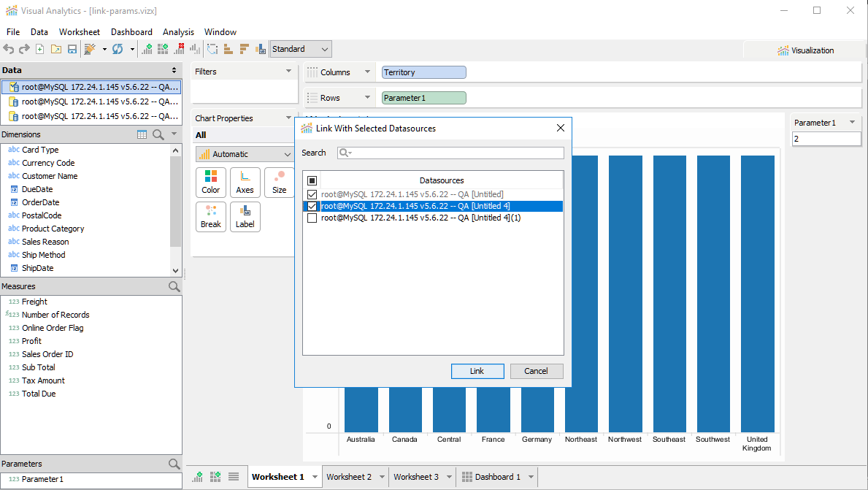Click the Undo arrow in the toolbar
Viewport: 868px width, 490px height.
pyautogui.click(x=8, y=49)
